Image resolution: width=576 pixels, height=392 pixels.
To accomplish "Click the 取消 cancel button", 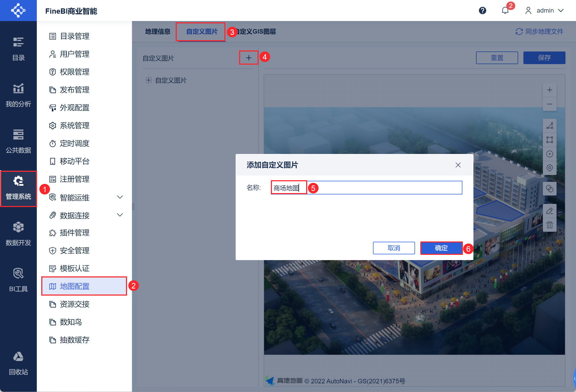I will 394,248.
